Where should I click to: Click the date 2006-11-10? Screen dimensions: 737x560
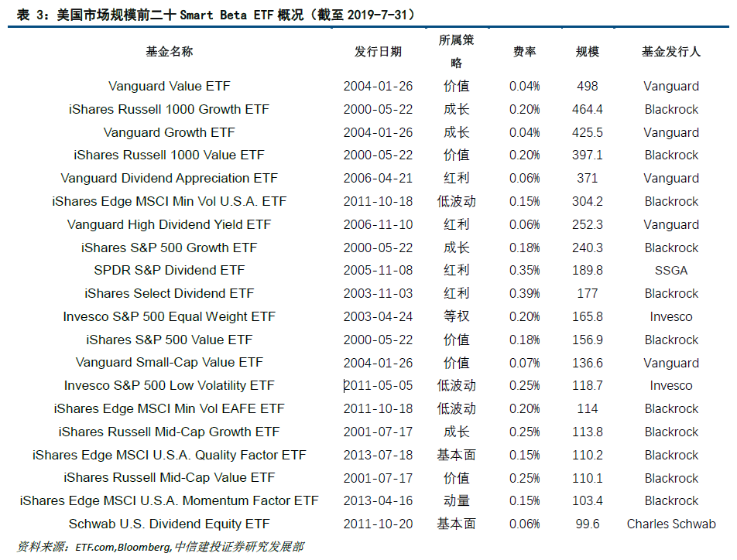378,224
